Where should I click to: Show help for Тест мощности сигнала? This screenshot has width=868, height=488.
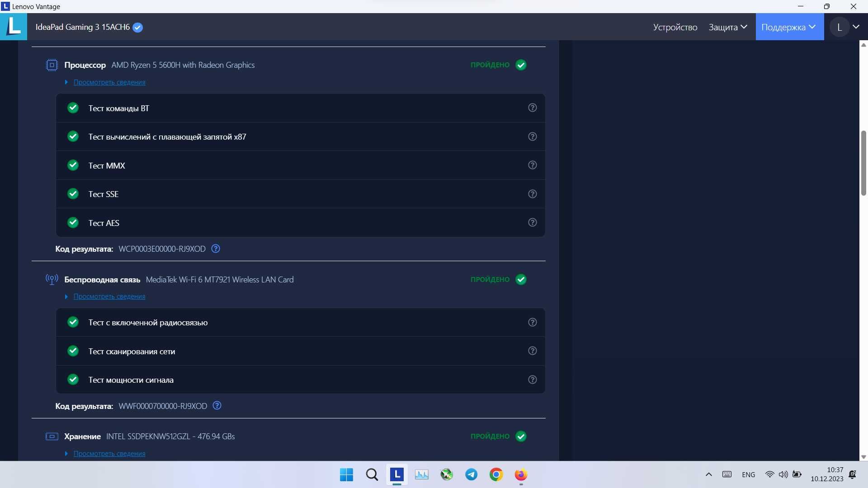(533, 380)
